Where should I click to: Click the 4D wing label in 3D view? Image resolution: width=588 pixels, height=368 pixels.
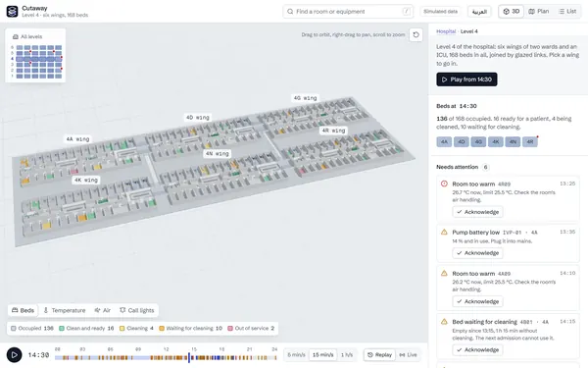tap(198, 118)
